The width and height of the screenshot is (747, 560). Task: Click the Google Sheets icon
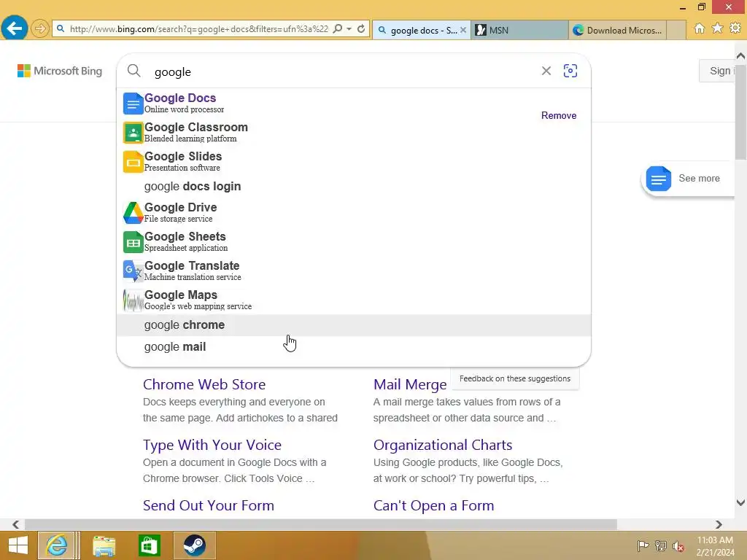coord(133,242)
